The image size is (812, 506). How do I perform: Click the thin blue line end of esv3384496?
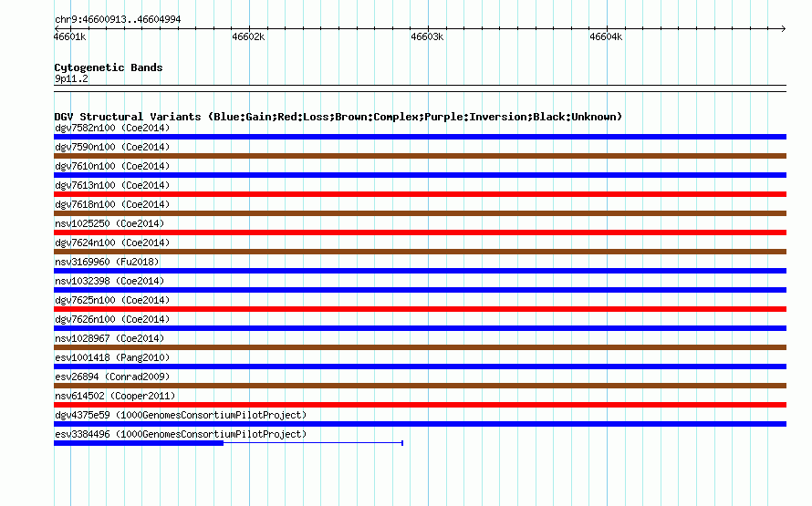pyautogui.click(x=402, y=443)
